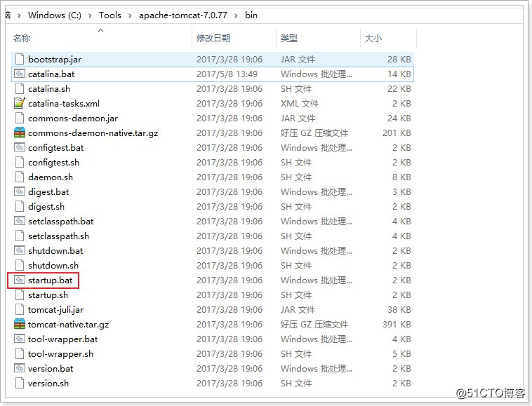Click the 391 KB size value
The width and height of the screenshot is (532, 406).
[397, 325]
